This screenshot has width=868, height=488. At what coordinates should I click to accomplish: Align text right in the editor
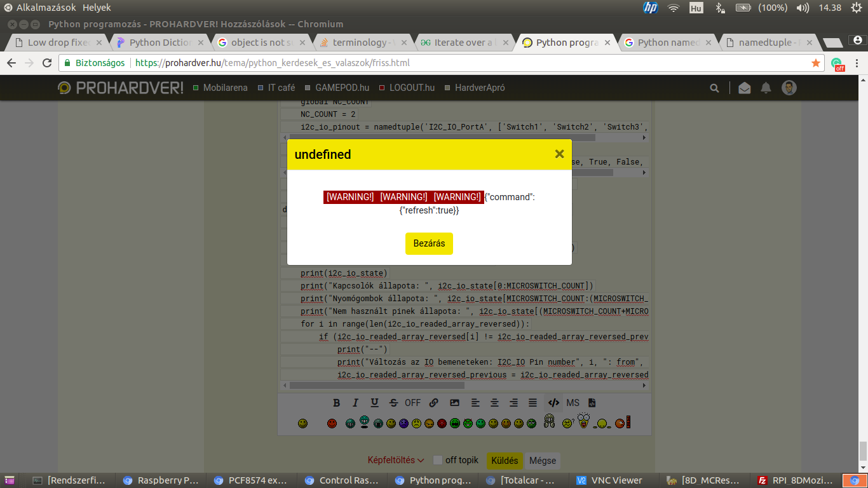(513, 403)
